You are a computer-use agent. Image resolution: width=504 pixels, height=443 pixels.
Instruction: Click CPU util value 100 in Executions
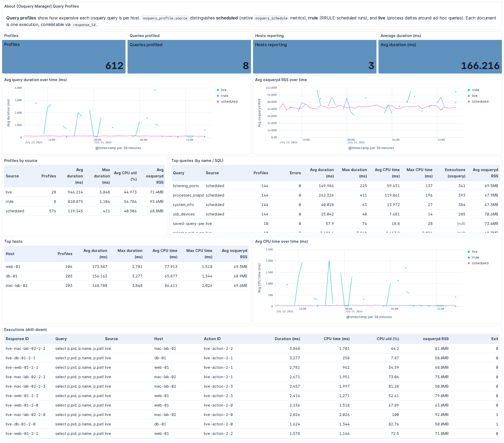point(395,415)
